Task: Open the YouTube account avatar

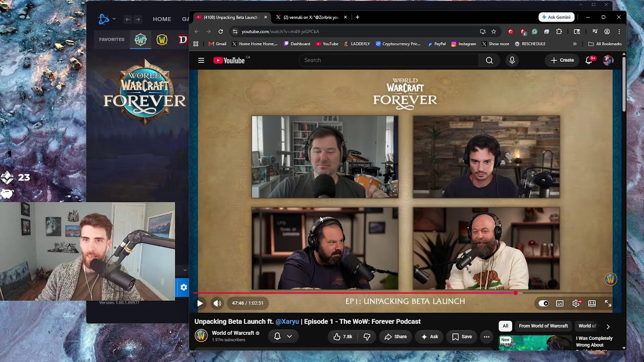Action: tap(608, 60)
